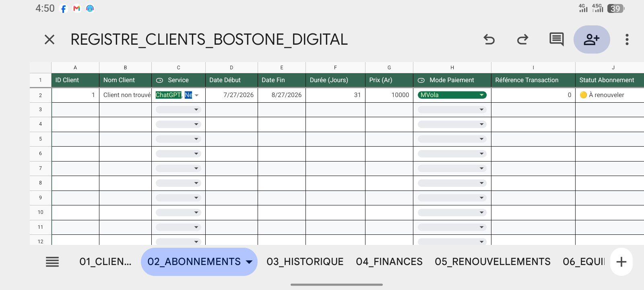Open the Mode Paiement dropdown in row 10
This screenshot has height=290, width=644.
452,213
